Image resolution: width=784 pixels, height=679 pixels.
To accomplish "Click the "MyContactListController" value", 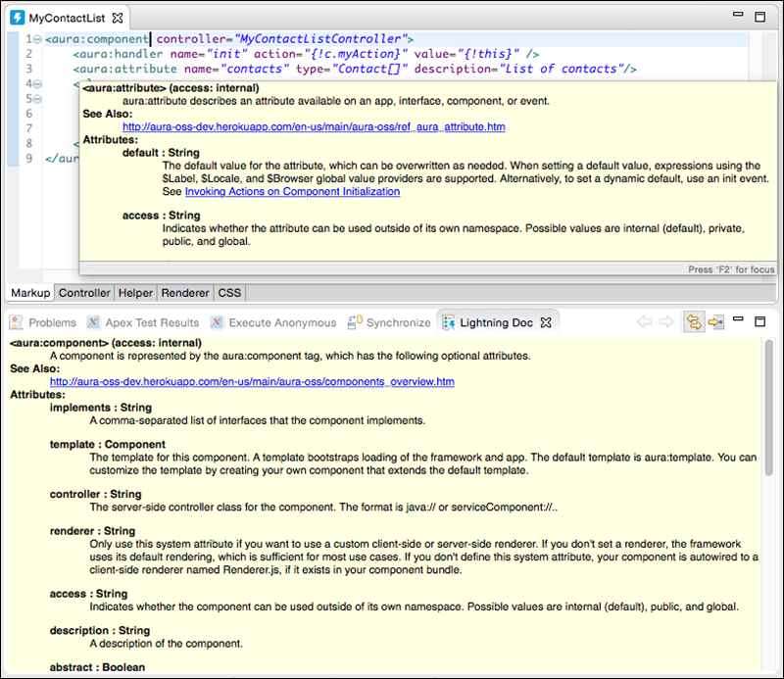I will tap(320, 39).
